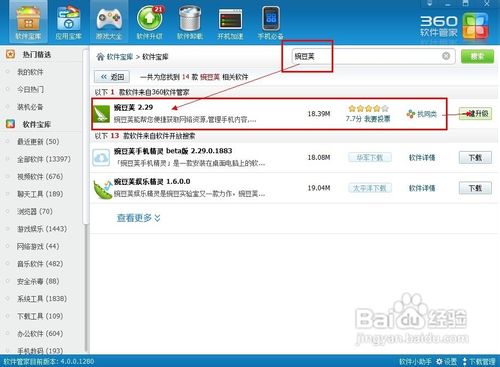
Task: Click version text 4.0.0.1280 in status bar
Action: click(x=76, y=361)
